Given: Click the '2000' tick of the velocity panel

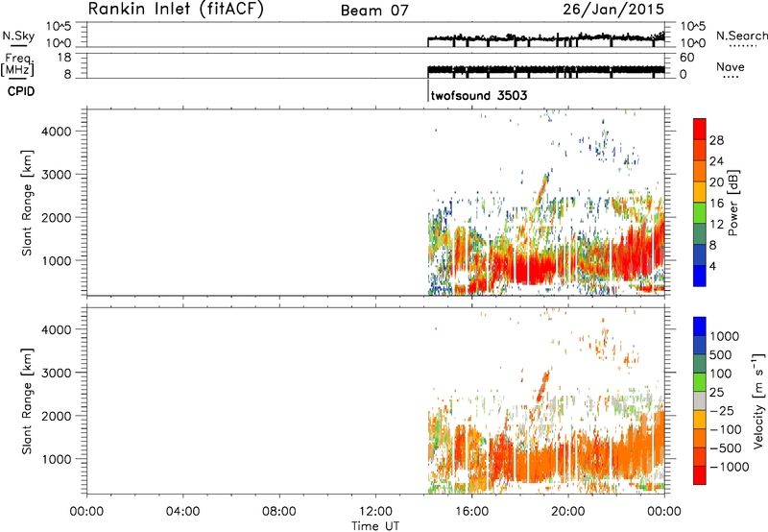Looking at the screenshot, I should 56,416.
